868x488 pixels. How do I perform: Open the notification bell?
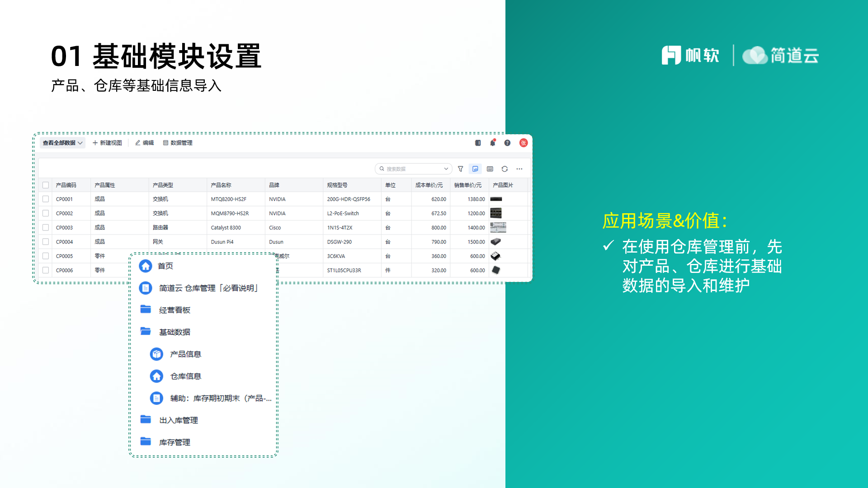pos(493,143)
